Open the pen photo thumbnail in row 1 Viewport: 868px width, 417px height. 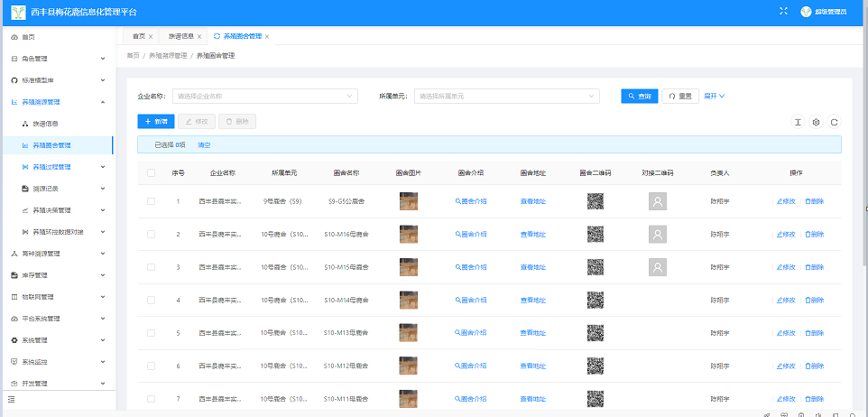[x=409, y=201]
